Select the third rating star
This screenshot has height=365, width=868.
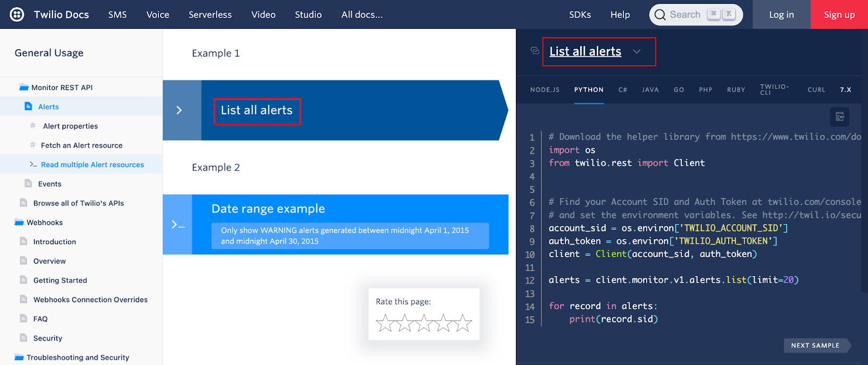point(424,323)
